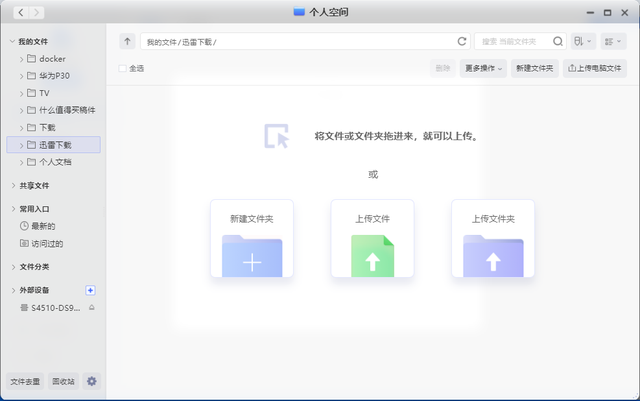
Task: Open the 更多操作 dropdown
Action: [x=483, y=68]
